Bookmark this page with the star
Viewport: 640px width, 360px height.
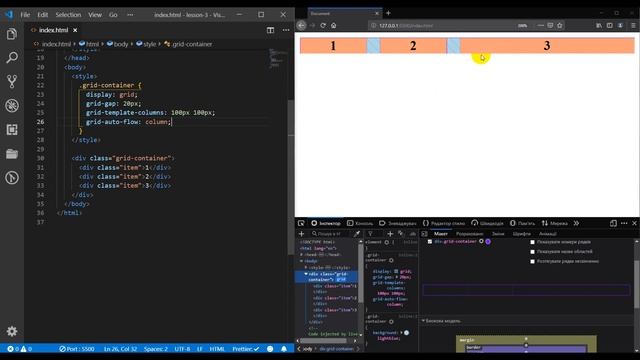(x=560, y=25)
